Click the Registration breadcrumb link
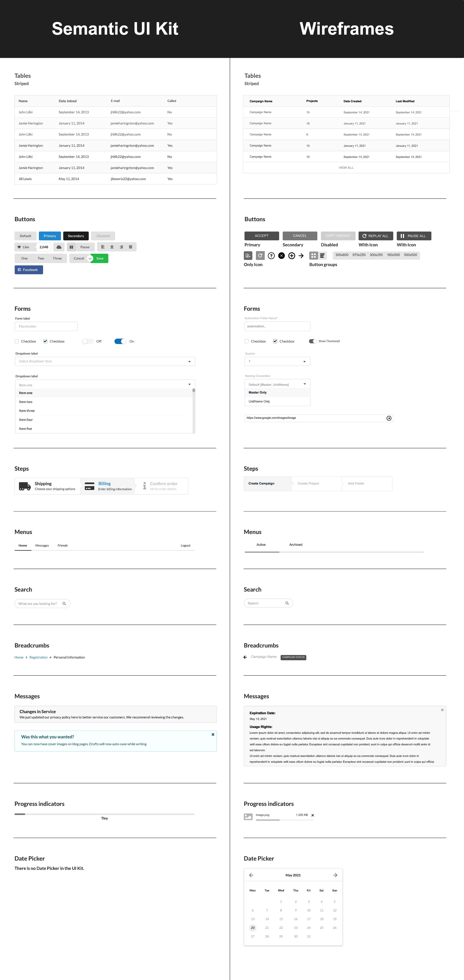The image size is (464, 980). click(38, 657)
